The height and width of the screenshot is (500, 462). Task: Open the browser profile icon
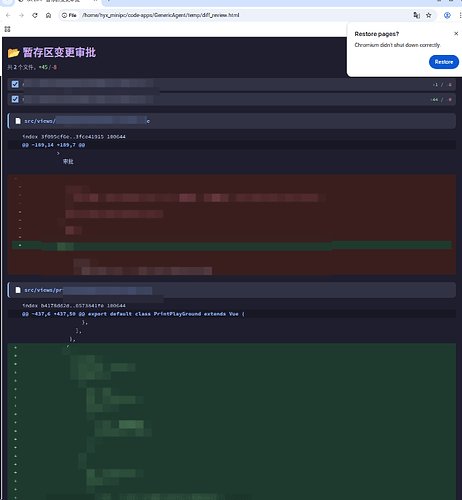(447, 15)
